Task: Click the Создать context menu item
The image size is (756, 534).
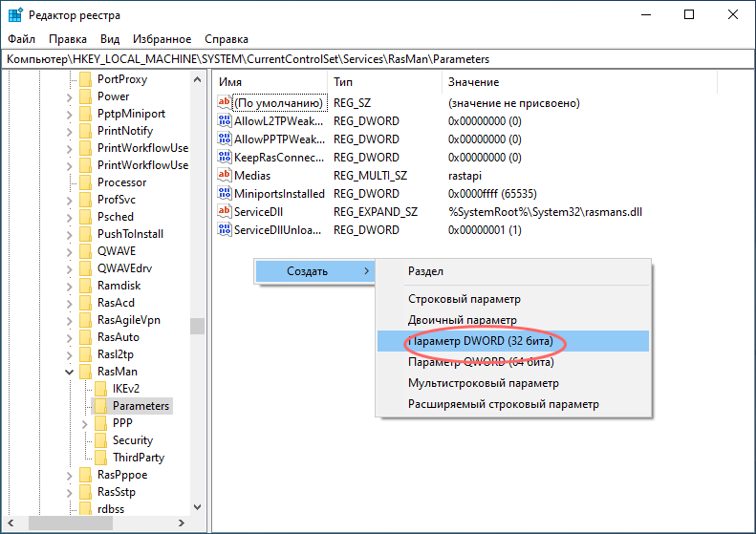Action: coord(315,271)
